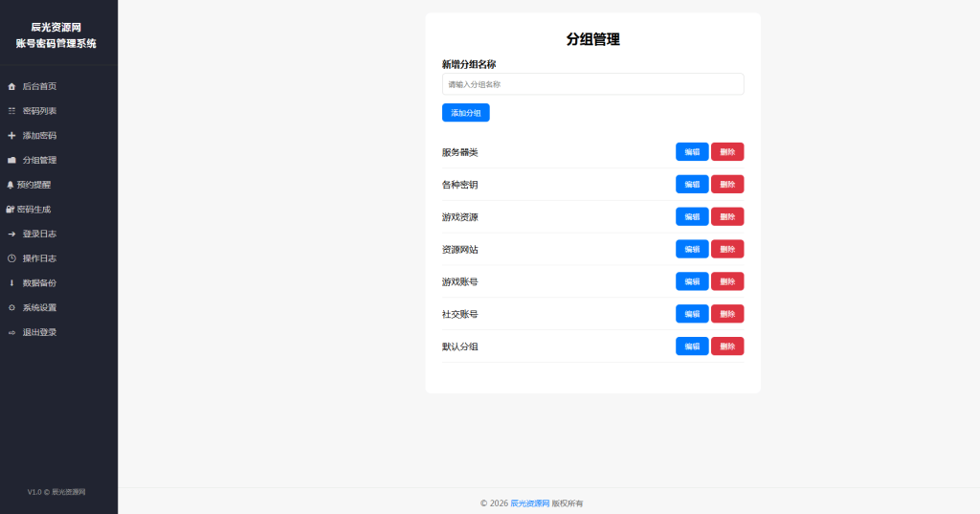
Task: Edit the 服务器类 group
Action: coord(692,152)
